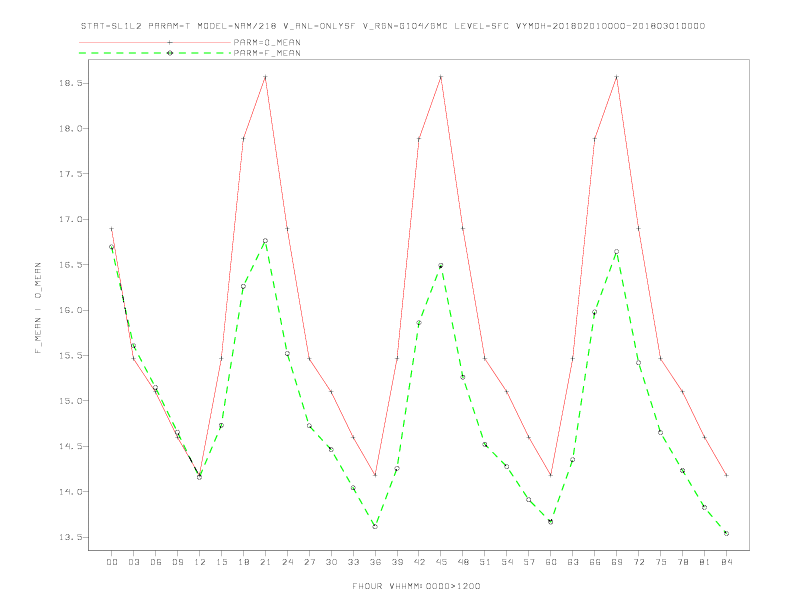
Task: Click the y-axis tick label 17.5
Action: (71, 174)
